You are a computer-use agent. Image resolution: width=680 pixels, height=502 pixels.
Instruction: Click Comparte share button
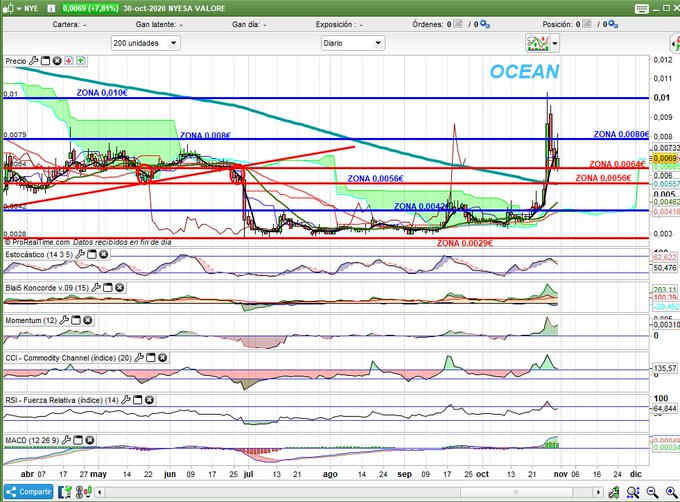coord(29,492)
